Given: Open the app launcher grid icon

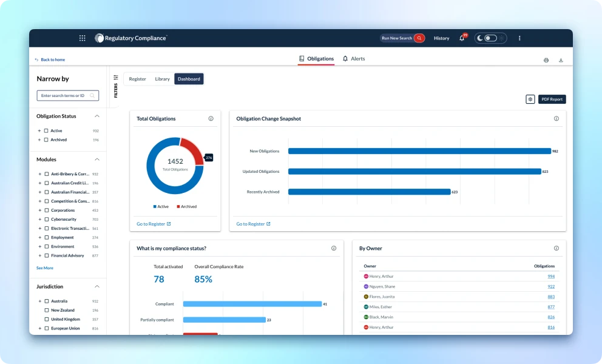Looking at the screenshot, I should [83, 38].
